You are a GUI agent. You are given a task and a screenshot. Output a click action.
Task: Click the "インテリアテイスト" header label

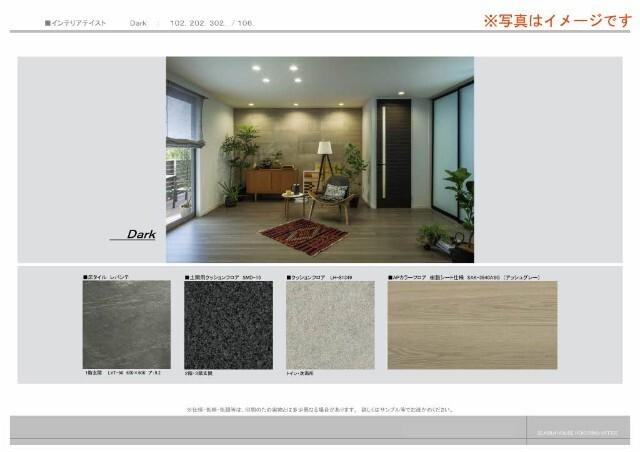click(x=76, y=23)
